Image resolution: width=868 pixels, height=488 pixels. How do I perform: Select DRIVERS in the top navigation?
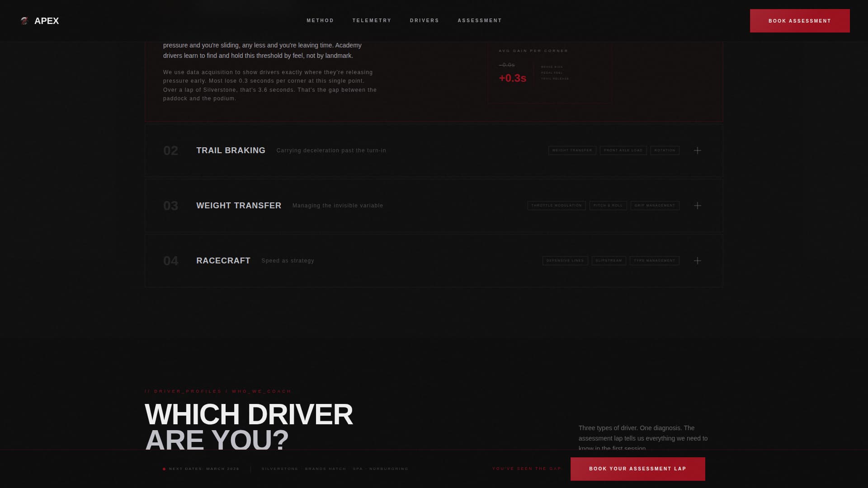pos(424,20)
